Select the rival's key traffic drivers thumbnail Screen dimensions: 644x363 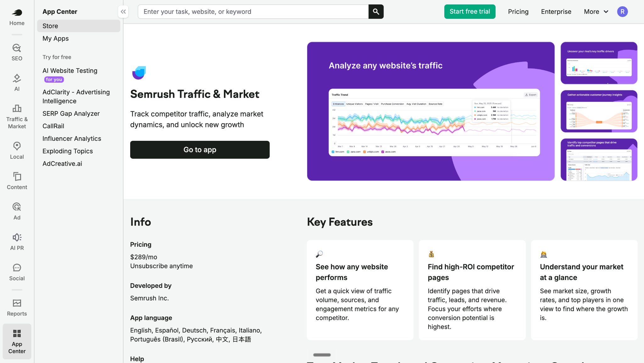point(599,63)
